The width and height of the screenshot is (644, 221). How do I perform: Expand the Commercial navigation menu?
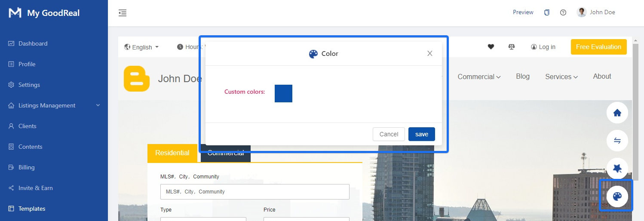click(479, 77)
